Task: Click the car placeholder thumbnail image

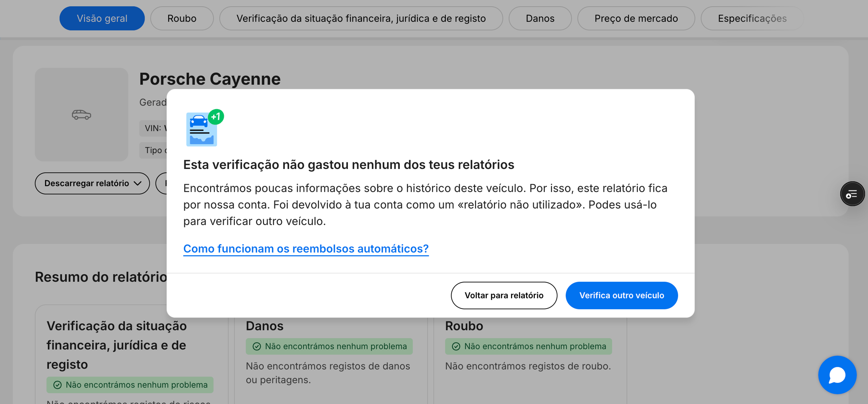Action: click(x=82, y=115)
